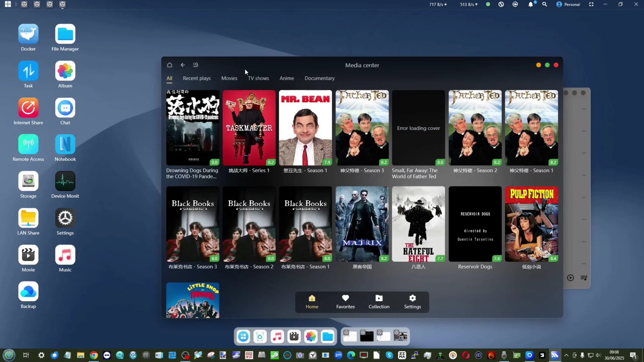Viewport: 644px width, 362px height.
Task: Open Settings in Media center navigation
Action: pos(412,302)
